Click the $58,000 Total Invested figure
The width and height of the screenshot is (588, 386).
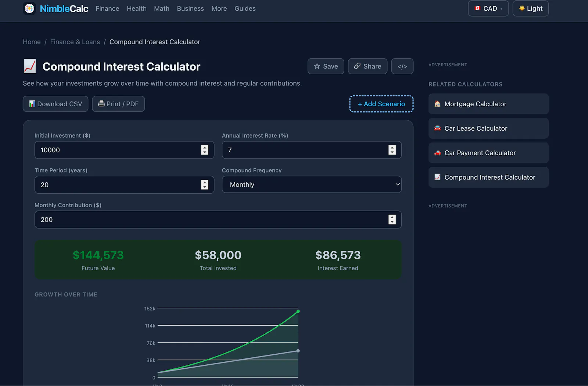pos(218,255)
